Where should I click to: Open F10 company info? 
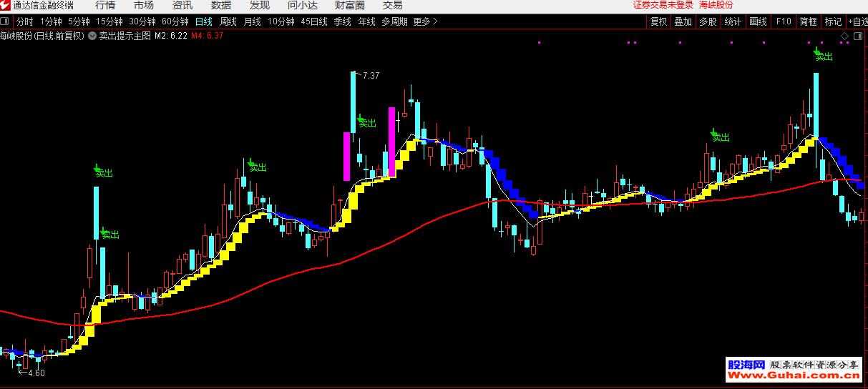[x=784, y=21]
